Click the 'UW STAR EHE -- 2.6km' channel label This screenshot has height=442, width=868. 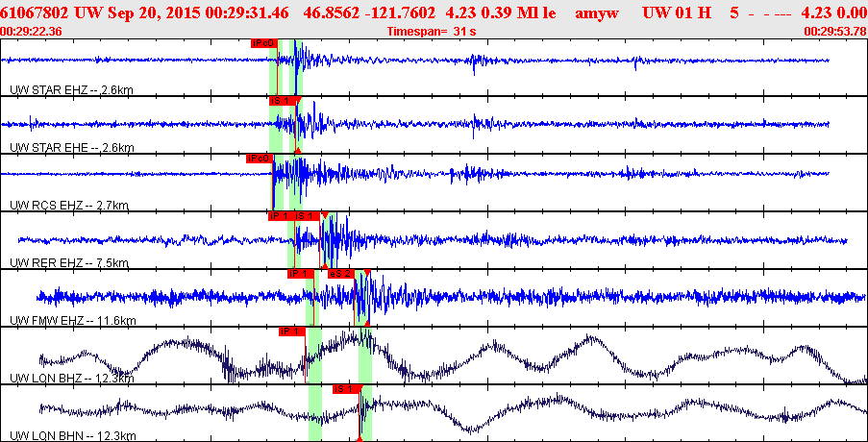[x=72, y=147]
